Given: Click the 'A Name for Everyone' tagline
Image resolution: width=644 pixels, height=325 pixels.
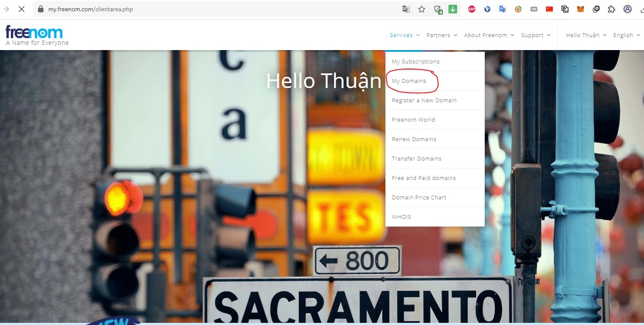Looking at the screenshot, I should click(37, 43).
